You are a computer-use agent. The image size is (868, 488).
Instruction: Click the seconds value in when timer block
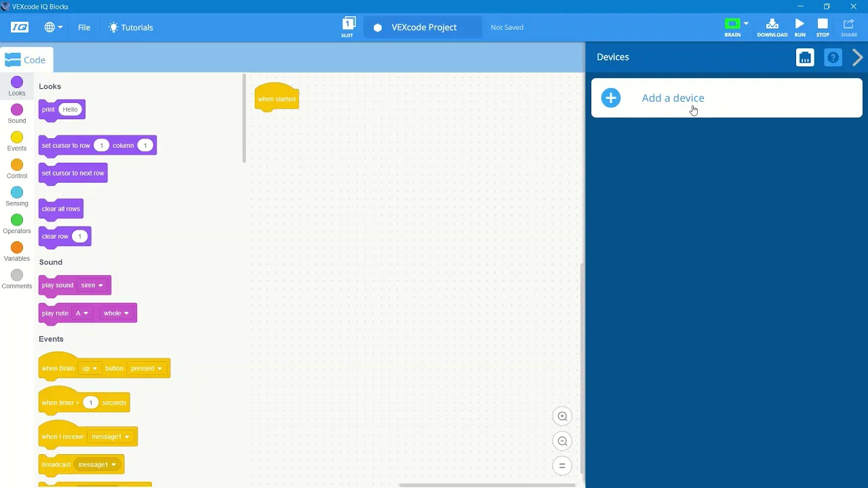coord(90,403)
